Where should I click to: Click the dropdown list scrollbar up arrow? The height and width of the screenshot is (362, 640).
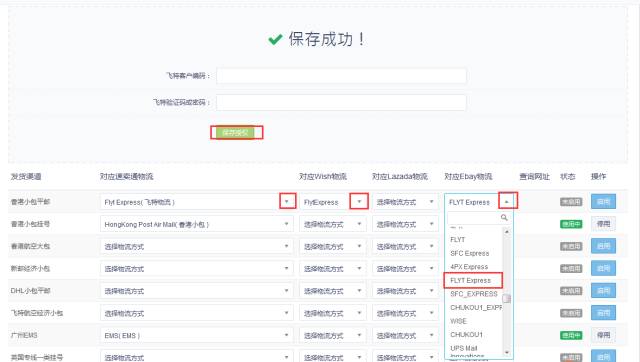[507, 231]
